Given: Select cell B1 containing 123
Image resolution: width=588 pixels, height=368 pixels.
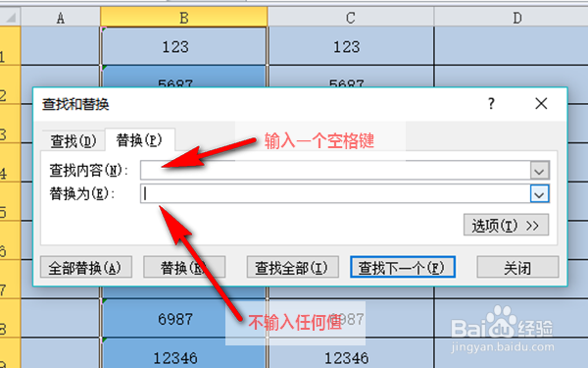Looking at the screenshot, I should click(184, 46).
